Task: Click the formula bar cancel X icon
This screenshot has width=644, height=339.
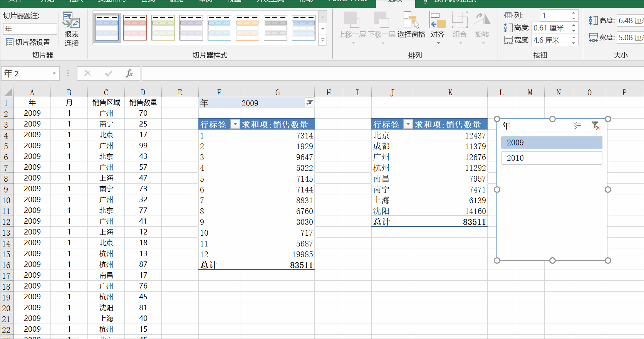Action: coord(88,73)
